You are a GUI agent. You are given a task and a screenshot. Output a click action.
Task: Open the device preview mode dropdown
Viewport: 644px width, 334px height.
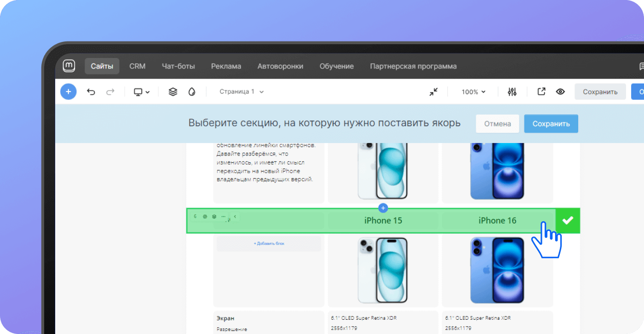[x=142, y=92]
